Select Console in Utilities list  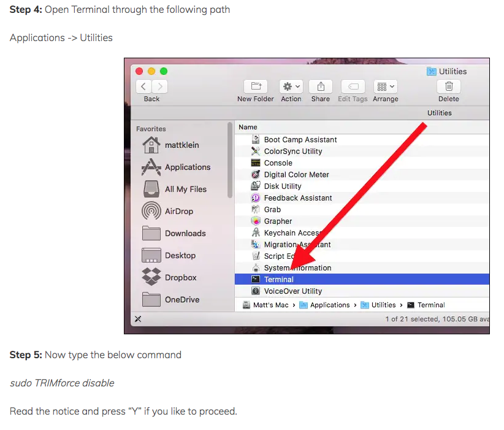tap(362, 163)
